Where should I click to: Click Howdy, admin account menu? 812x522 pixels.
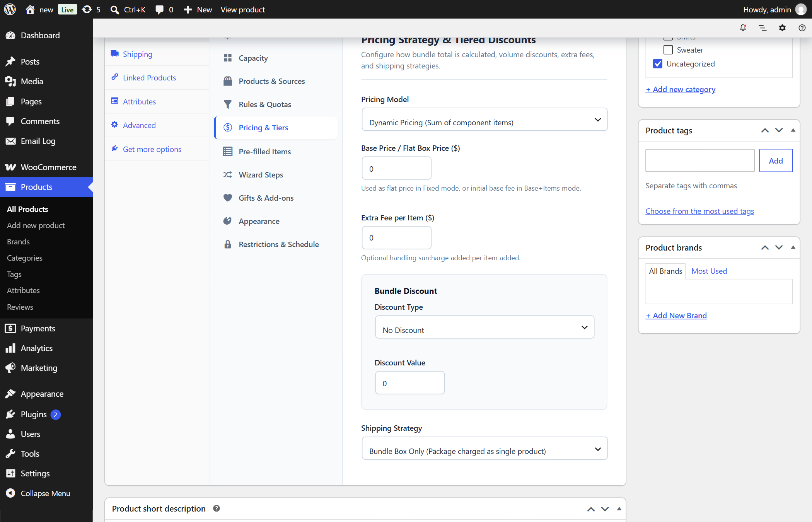[x=774, y=10]
